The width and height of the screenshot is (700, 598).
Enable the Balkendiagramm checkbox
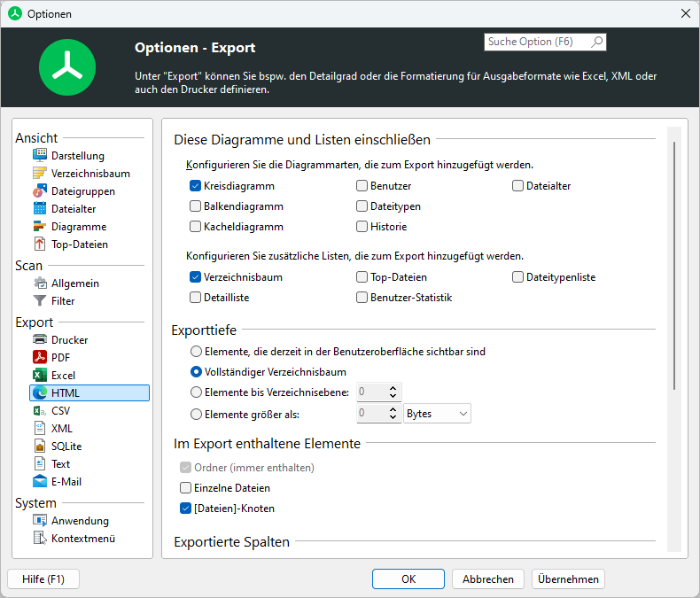coord(195,206)
